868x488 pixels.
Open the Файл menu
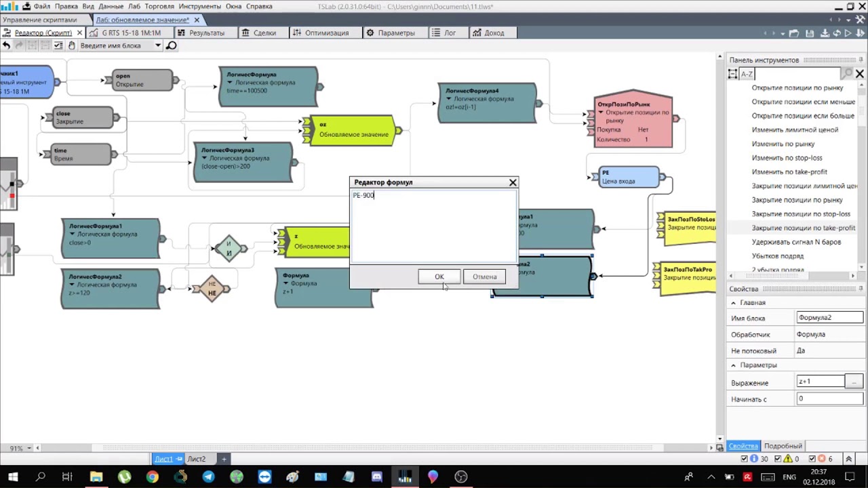click(x=41, y=6)
